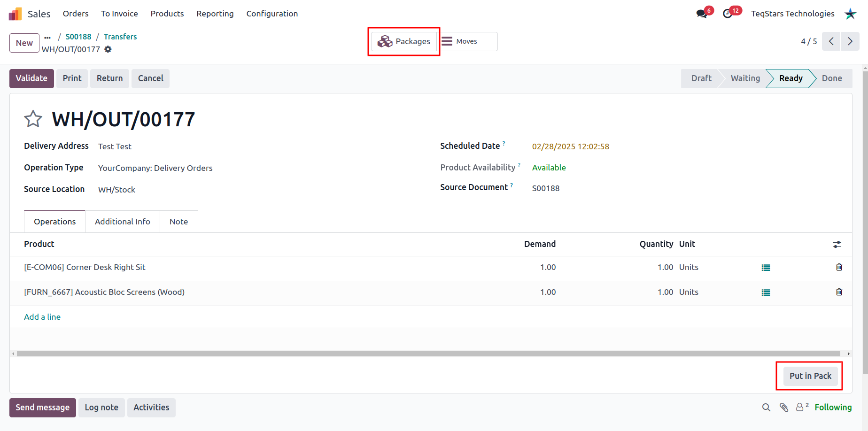Click the Validate button
Screen dimensions: 868x431
31,78
